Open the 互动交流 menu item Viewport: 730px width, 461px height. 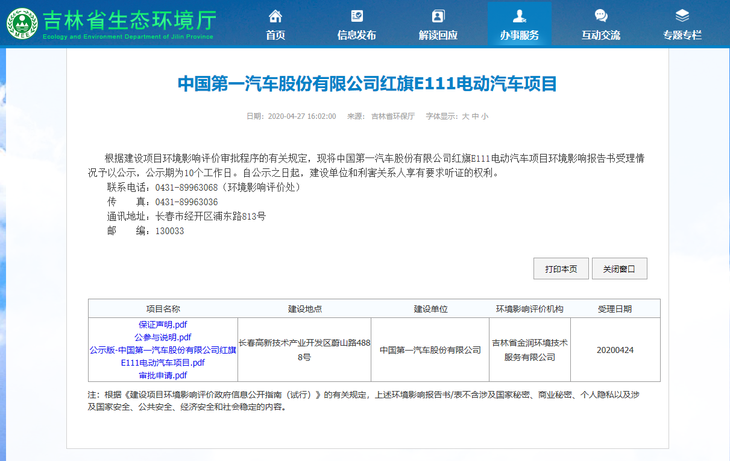pos(601,35)
